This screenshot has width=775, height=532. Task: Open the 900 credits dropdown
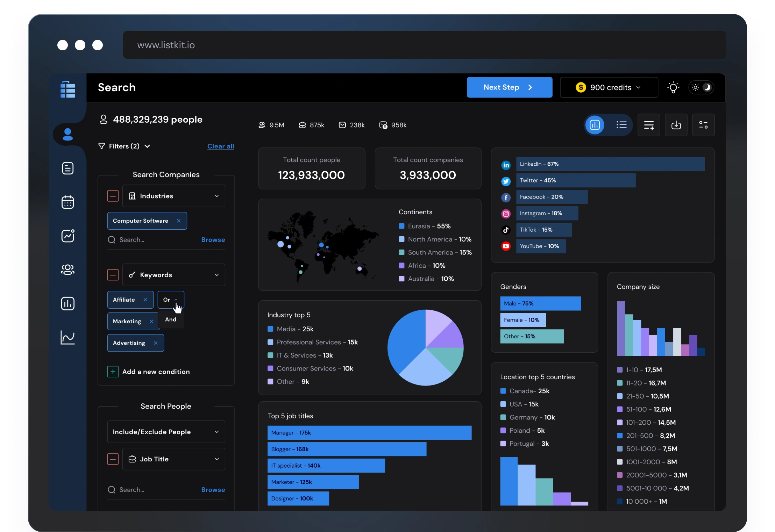pos(609,87)
